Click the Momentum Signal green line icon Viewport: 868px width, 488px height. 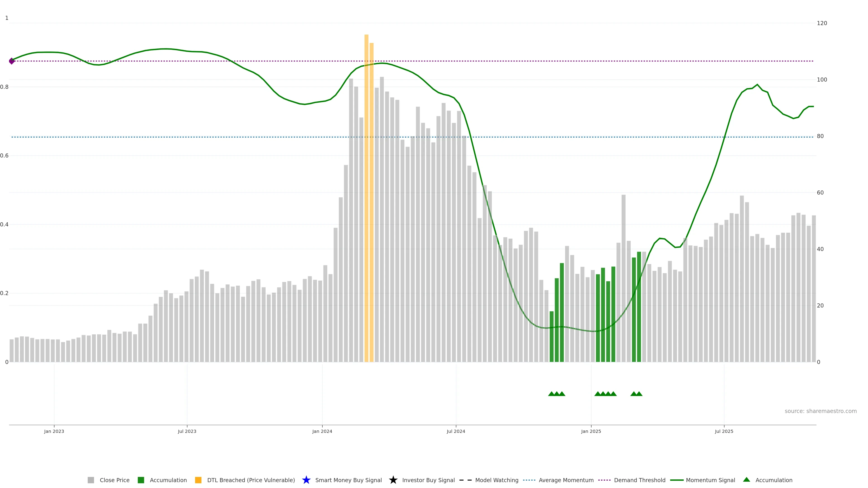(x=677, y=480)
